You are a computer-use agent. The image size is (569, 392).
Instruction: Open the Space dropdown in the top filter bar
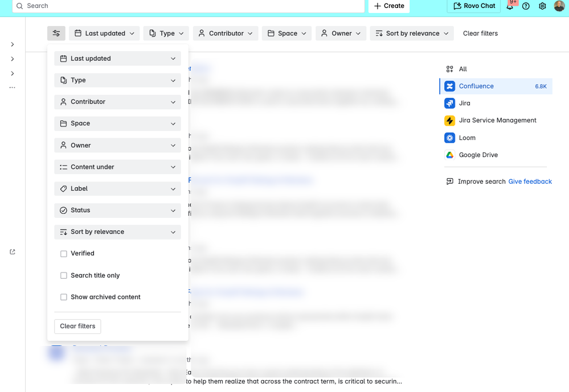286,34
